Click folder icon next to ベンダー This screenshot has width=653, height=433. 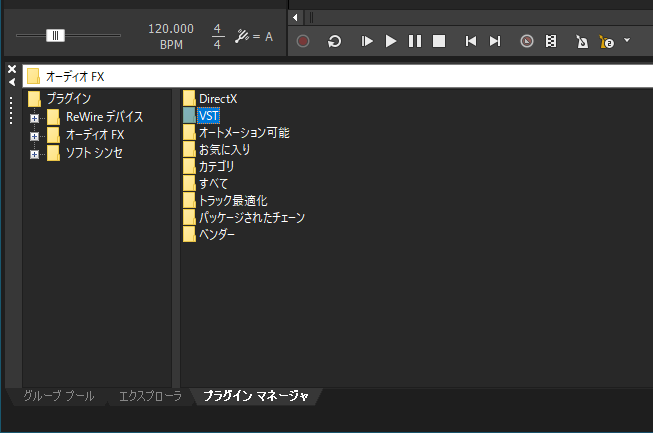[x=189, y=234]
